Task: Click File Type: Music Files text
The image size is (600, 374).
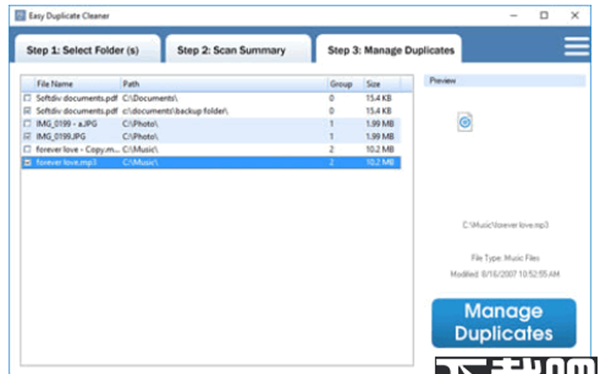Action: click(505, 258)
